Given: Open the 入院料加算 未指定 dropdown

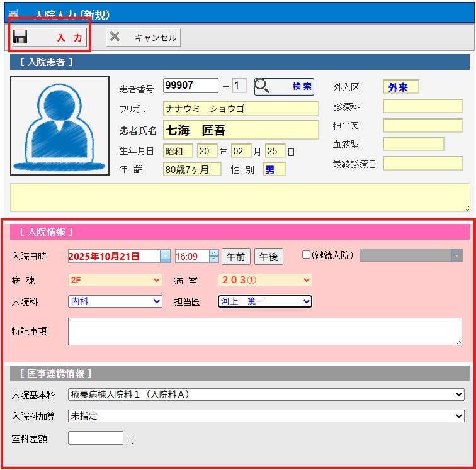Looking at the screenshot, I should coord(266,416).
